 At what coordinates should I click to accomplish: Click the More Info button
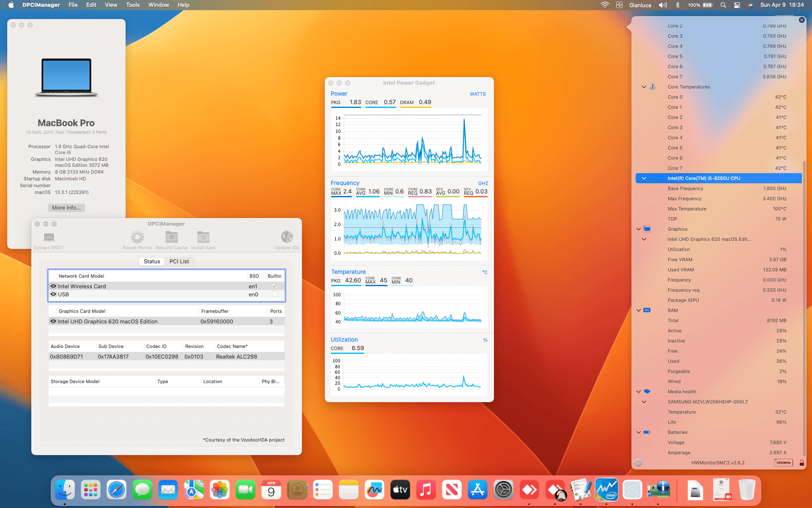66,207
